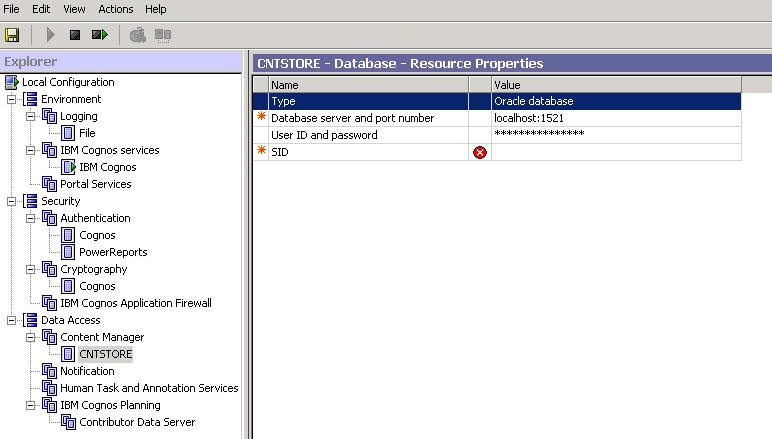
Task: Click the empty SID value field
Action: pos(616,152)
